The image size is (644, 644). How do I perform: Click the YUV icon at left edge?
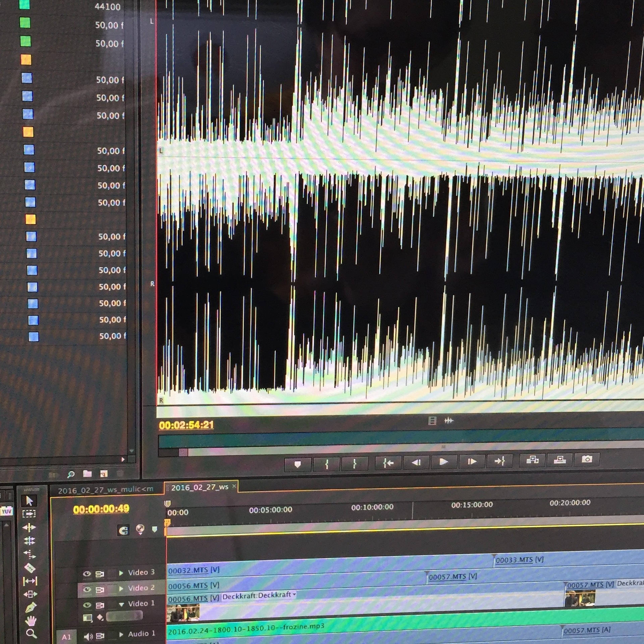(6, 511)
